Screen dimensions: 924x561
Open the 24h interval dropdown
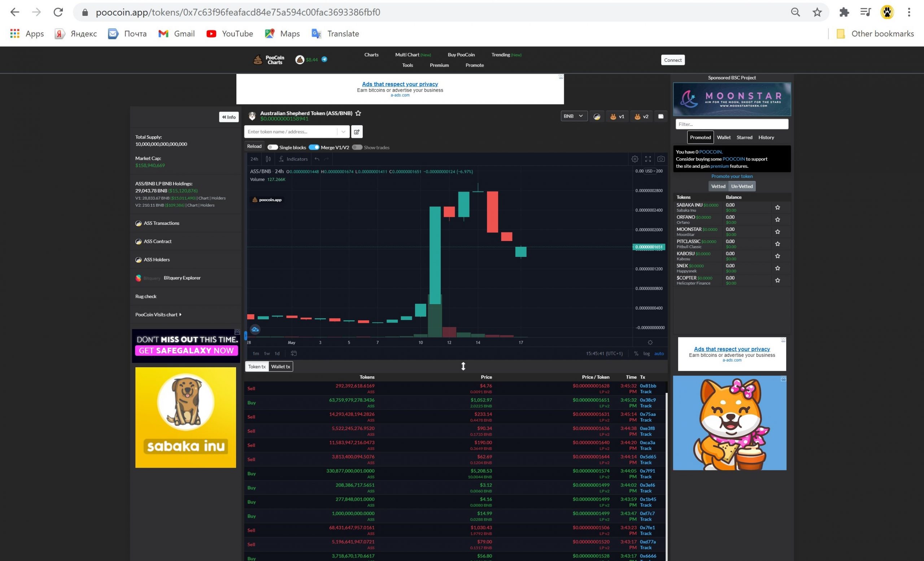pos(254,159)
